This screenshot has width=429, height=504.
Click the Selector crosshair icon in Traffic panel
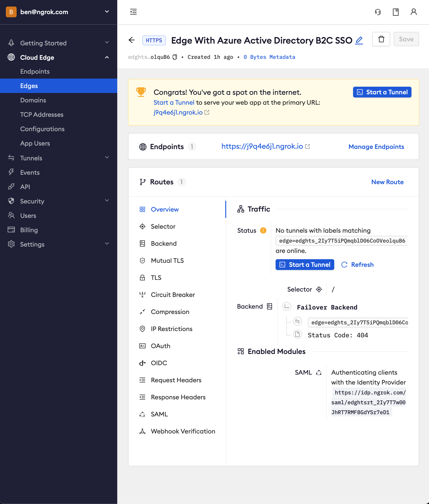(x=319, y=289)
